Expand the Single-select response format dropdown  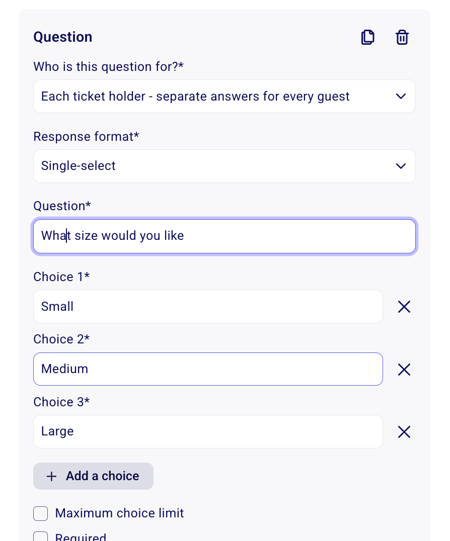pyautogui.click(x=224, y=166)
